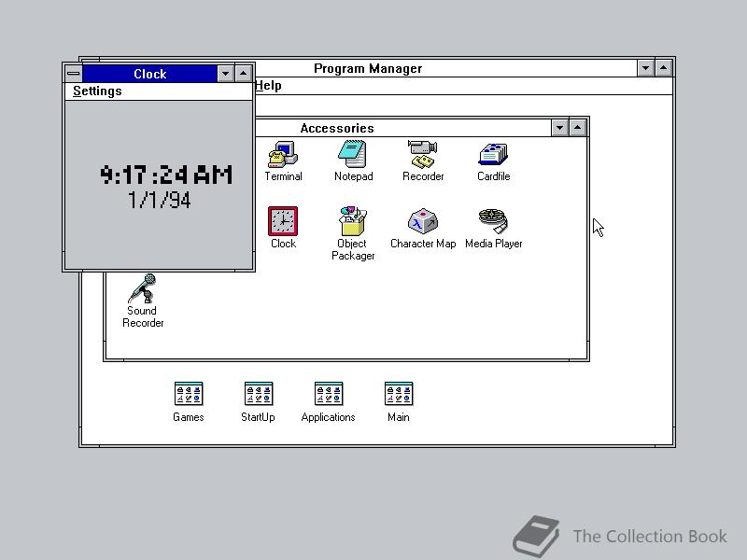This screenshot has height=560, width=747.
Task: Click the Accessories window title bar
Action: click(x=403, y=128)
